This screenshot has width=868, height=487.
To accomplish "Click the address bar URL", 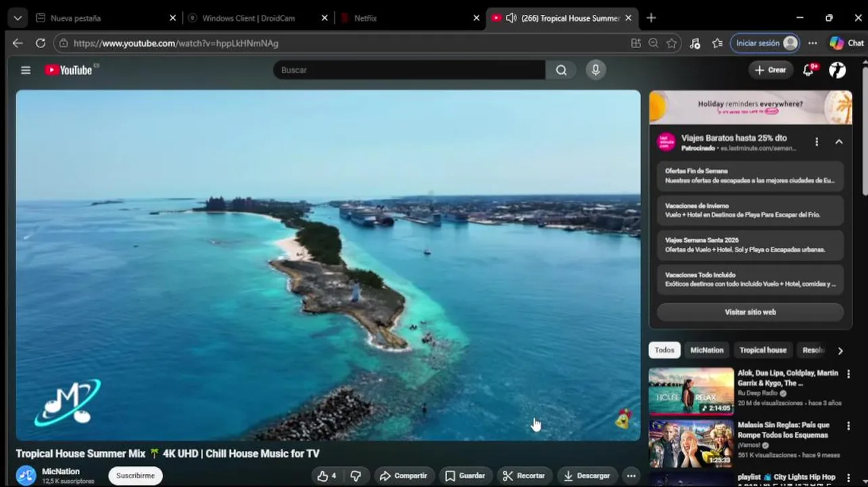I will [176, 43].
